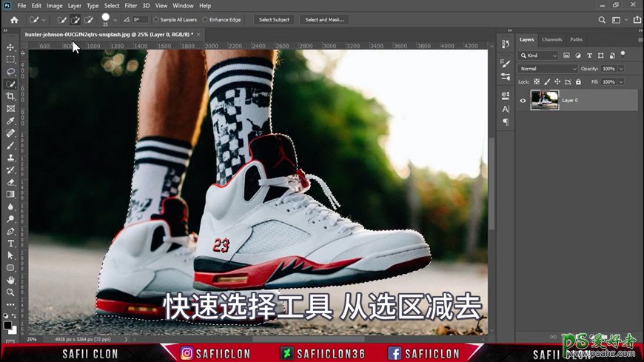
Task: Select the Gradient tool
Action: 10,195
